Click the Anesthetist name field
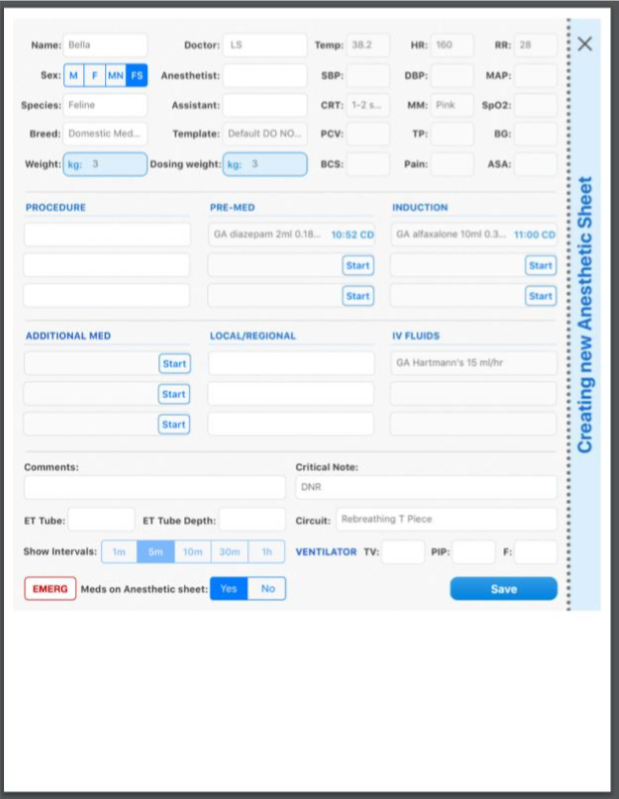The width and height of the screenshot is (619, 799). click(264, 75)
